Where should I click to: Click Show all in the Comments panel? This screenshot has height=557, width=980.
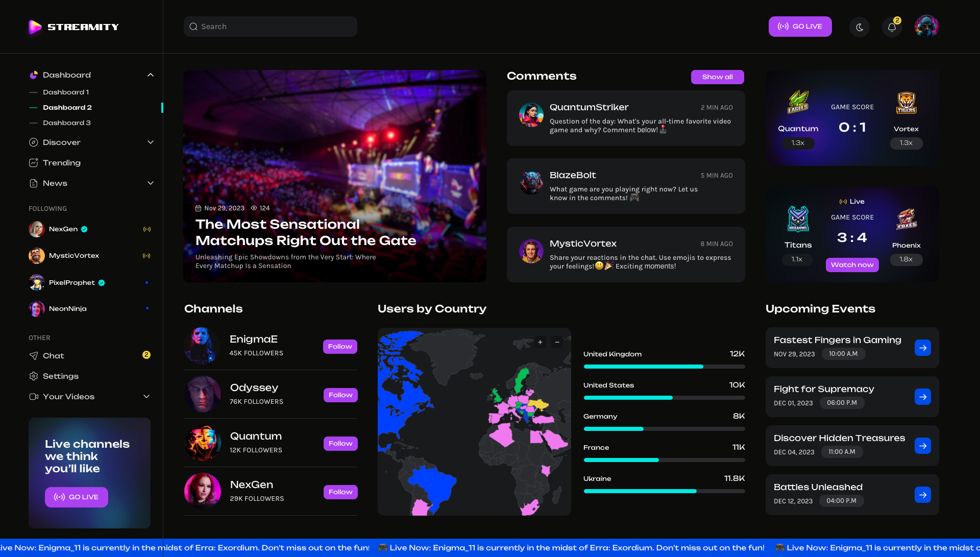pyautogui.click(x=717, y=77)
